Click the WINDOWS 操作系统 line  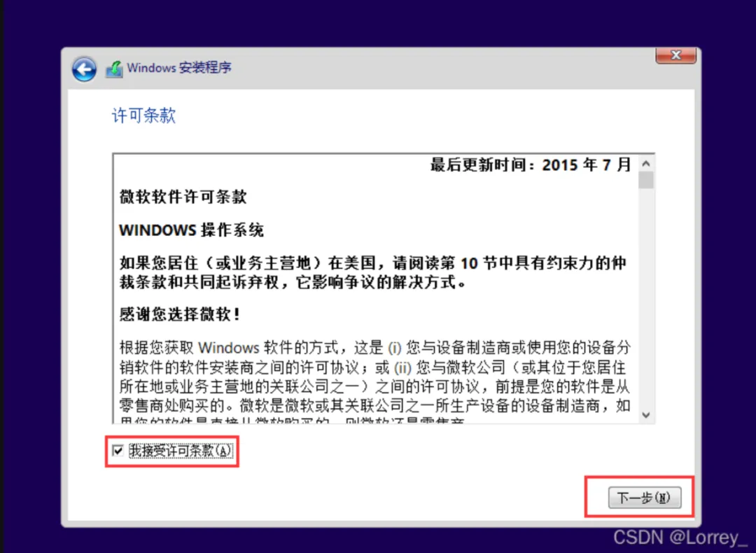pos(191,230)
